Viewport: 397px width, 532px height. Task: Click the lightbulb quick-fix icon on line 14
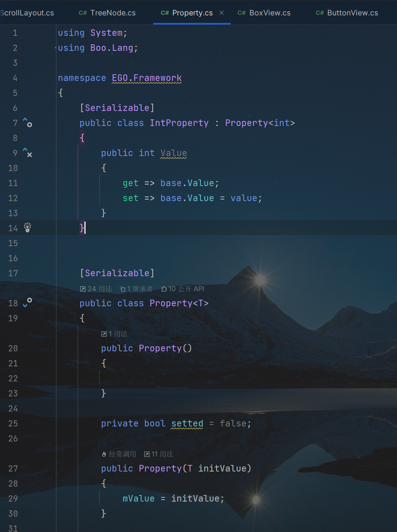point(27,228)
